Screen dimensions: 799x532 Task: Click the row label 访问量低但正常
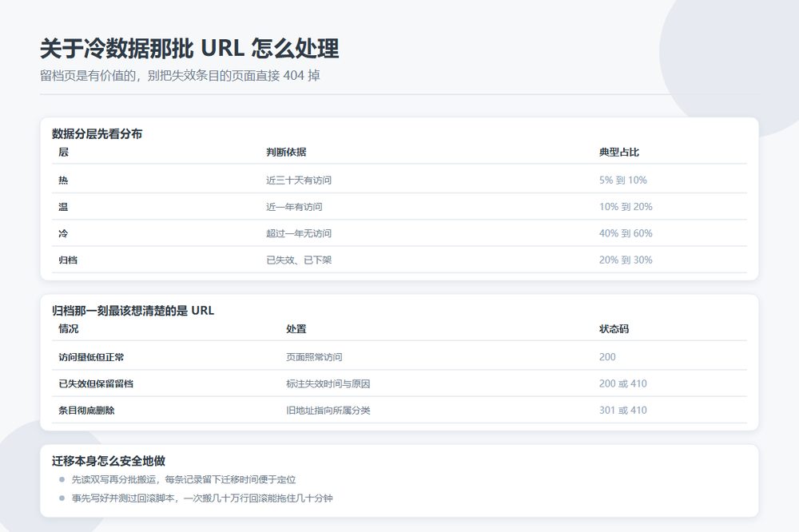(91, 357)
